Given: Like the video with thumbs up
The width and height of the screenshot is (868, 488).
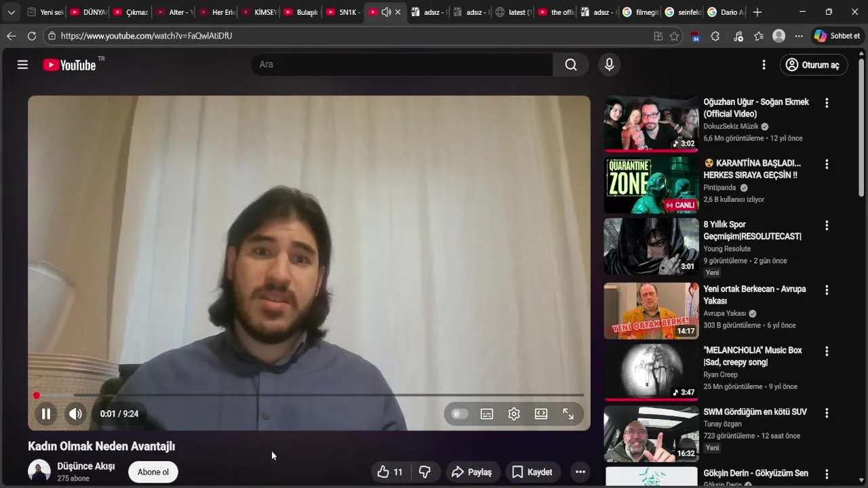Looking at the screenshot, I should pos(390,472).
